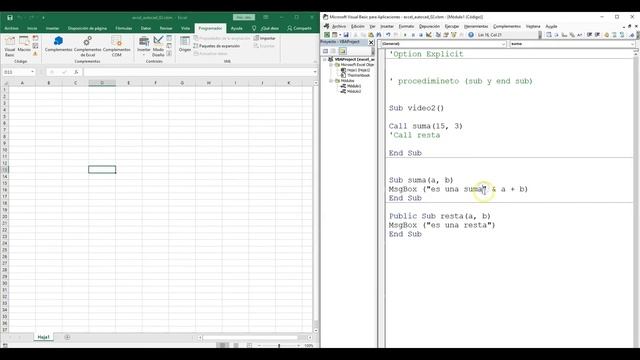Click the ¿Qué desea hacer? search box

point(266,28)
